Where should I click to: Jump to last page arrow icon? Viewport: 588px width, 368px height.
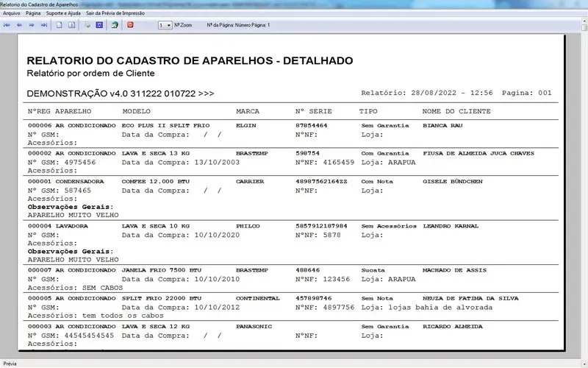43,25
